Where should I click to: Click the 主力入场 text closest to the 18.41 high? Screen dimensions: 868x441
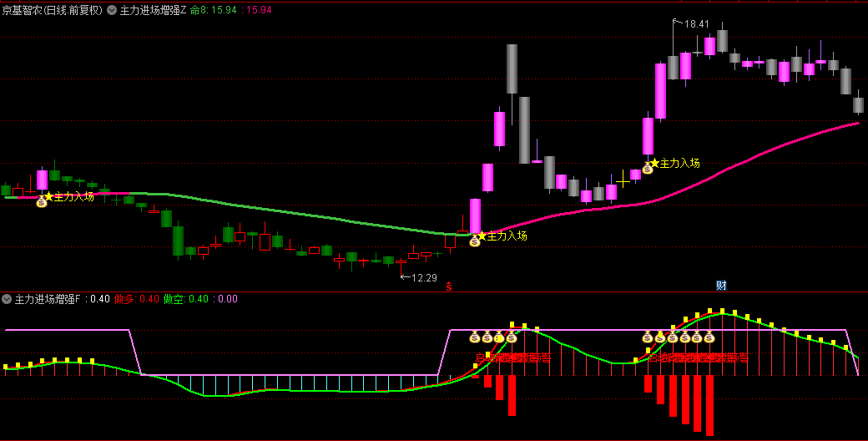680,163
